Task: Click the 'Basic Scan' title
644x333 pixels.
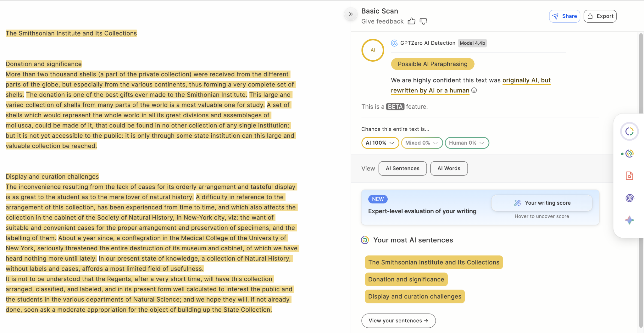Action: 380,11
